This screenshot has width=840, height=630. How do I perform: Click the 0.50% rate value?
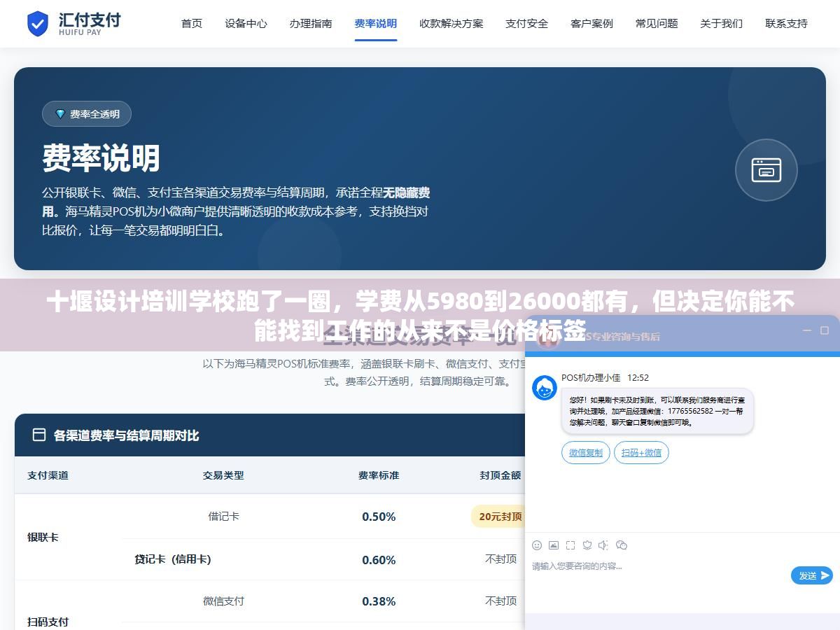point(379,517)
